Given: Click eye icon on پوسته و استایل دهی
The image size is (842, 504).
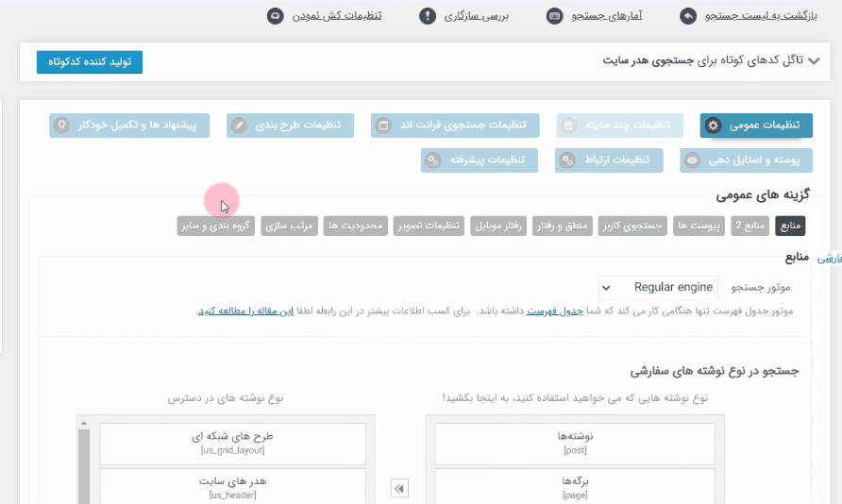Looking at the screenshot, I should pos(692,160).
